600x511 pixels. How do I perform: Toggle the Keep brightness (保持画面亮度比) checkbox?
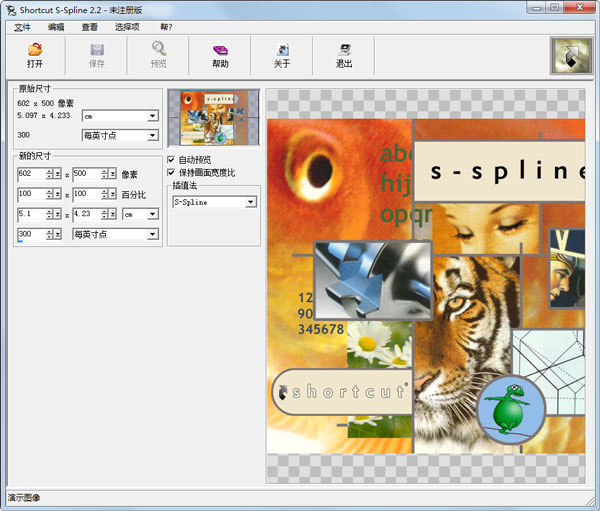[171, 172]
